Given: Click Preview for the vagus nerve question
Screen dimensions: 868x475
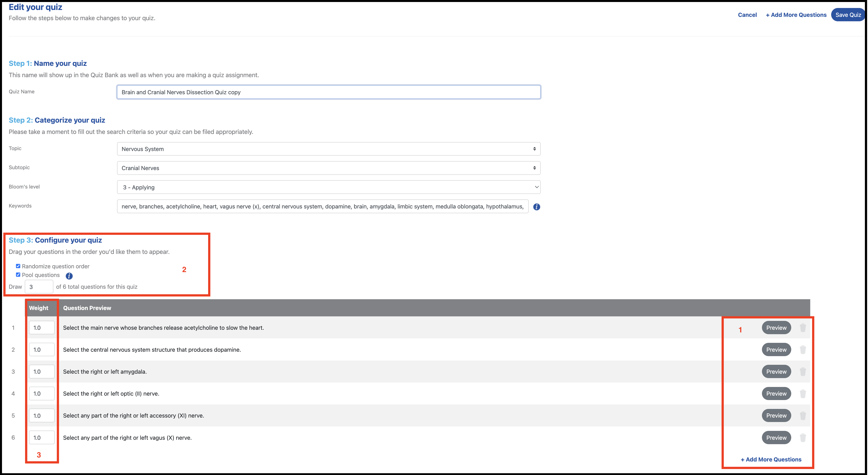Looking at the screenshot, I should click(776, 437).
